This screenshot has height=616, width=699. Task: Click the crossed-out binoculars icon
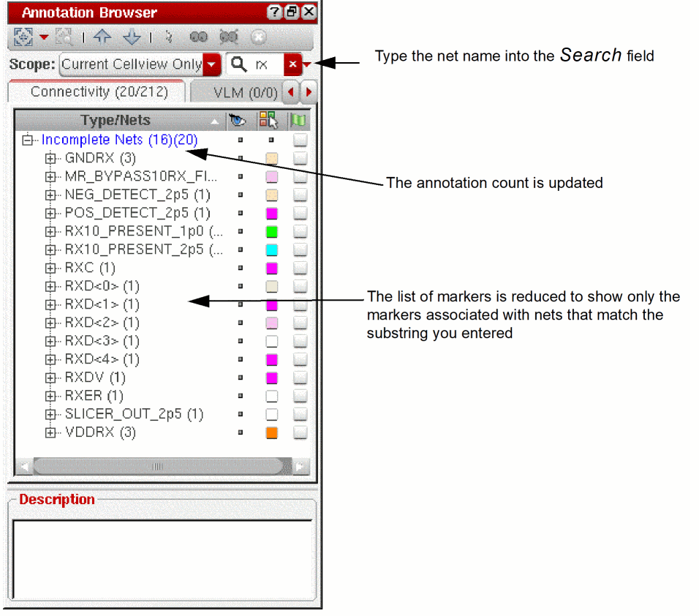point(229,37)
